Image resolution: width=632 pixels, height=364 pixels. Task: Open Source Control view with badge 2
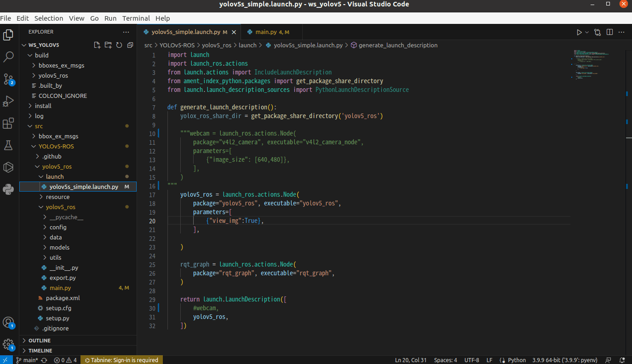pos(8,79)
